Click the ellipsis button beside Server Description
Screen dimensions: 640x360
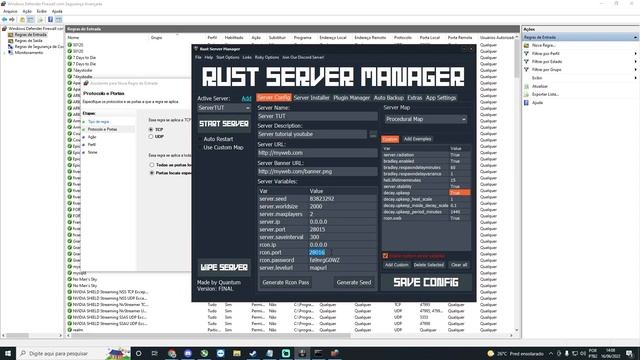373,134
